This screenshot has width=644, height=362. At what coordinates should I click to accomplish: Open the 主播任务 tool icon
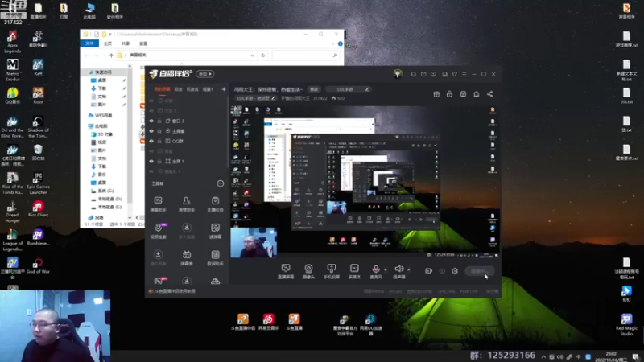(x=215, y=204)
